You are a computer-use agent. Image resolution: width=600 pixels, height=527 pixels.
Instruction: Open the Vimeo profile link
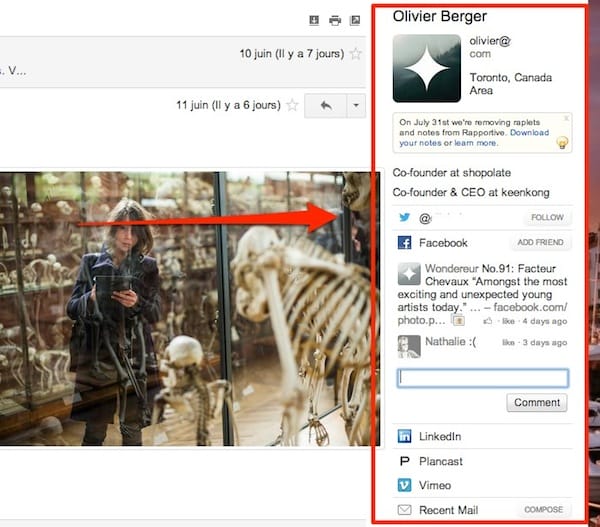pos(435,486)
